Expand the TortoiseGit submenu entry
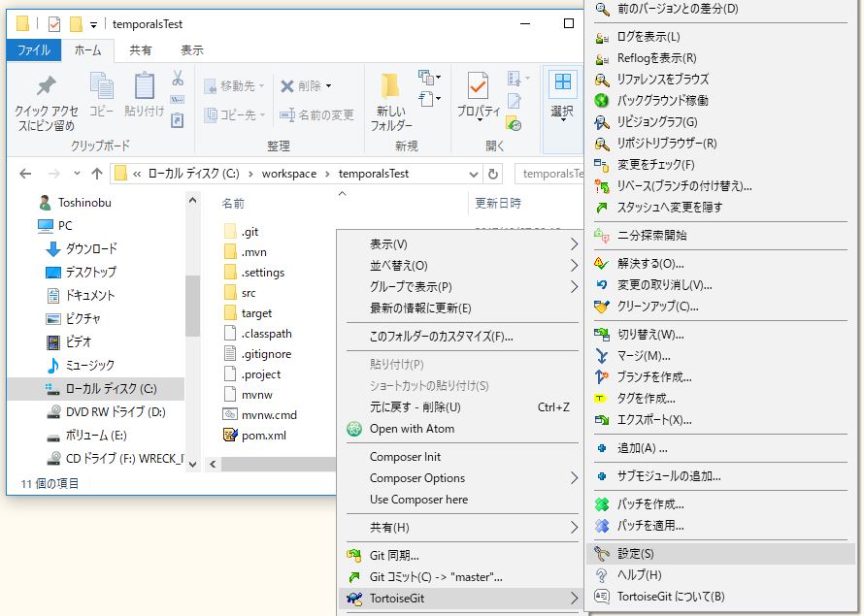Image resolution: width=864 pixels, height=616 pixels. 462,599
